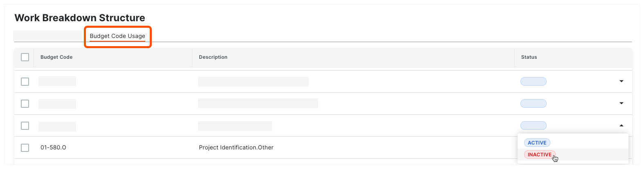Choose the INACTIVE status option
This screenshot has width=644, height=169.
[539, 155]
